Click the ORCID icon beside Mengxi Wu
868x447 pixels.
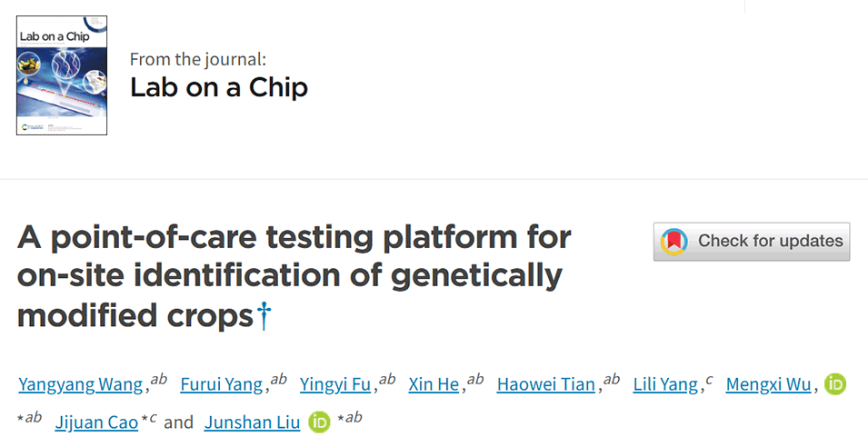(x=835, y=384)
